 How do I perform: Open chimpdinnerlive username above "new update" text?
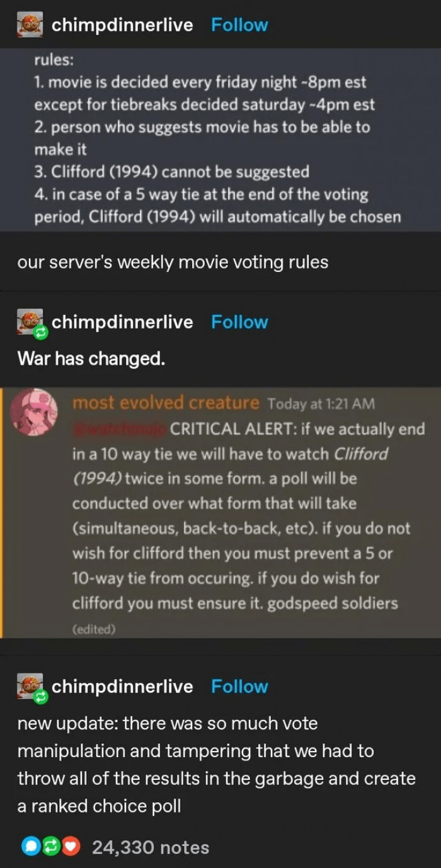[x=122, y=687]
